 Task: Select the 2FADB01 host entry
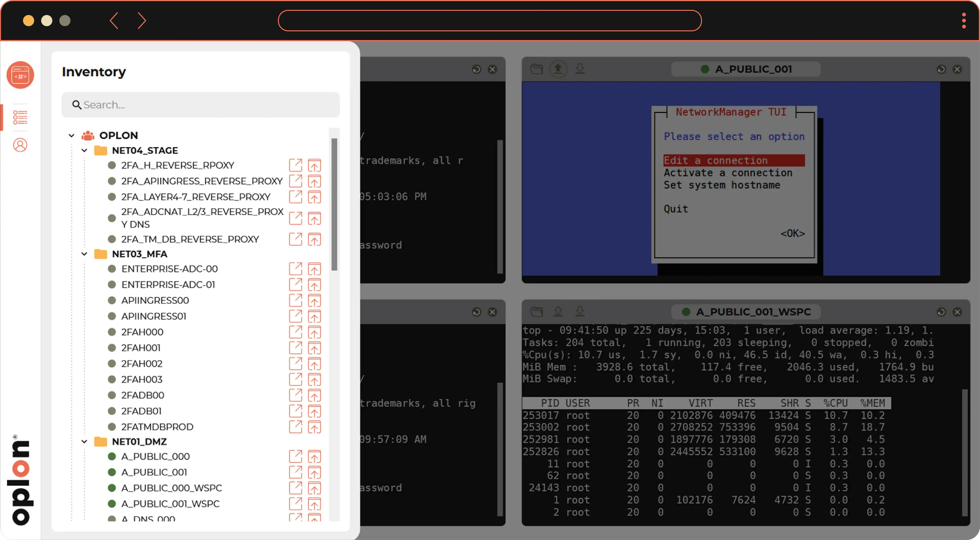141,411
